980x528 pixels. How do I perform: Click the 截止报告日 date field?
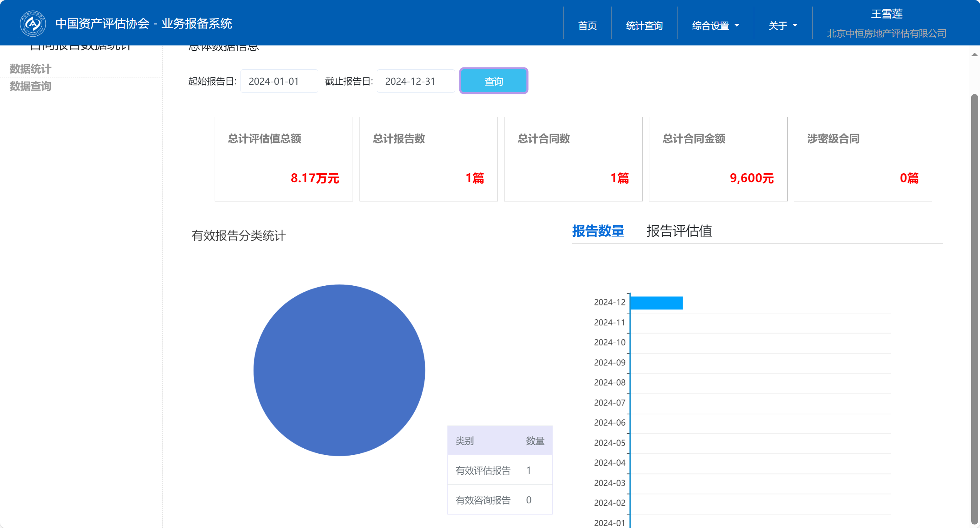pyautogui.click(x=415, y=81)
